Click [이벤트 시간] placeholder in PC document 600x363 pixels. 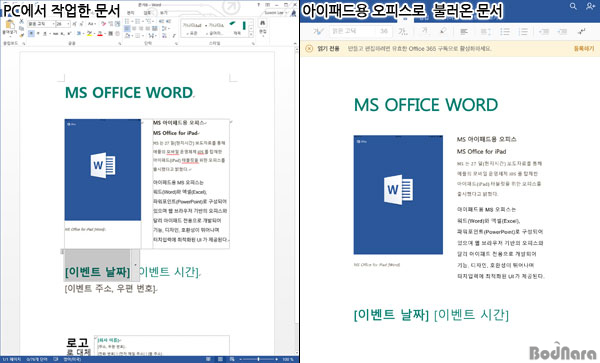169,272
